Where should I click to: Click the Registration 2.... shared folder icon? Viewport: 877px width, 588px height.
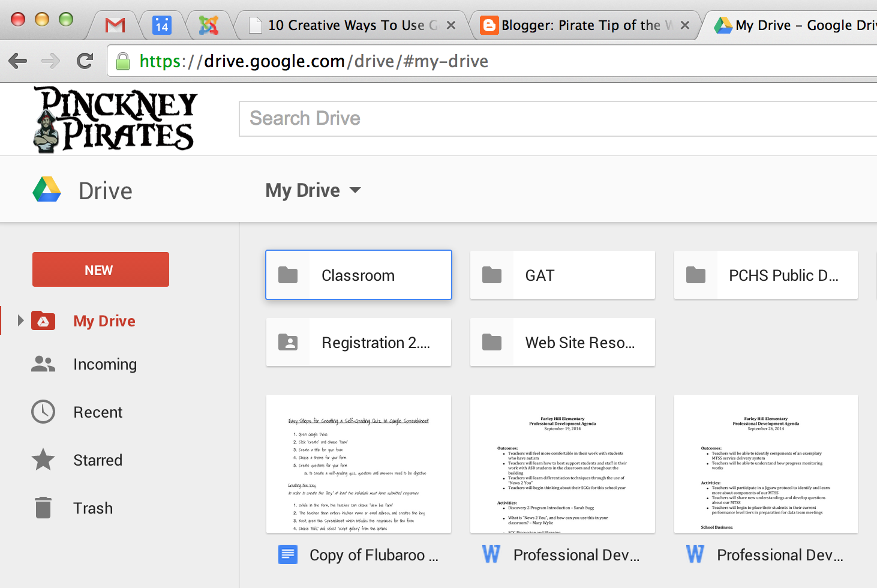[x=288, y=342]
